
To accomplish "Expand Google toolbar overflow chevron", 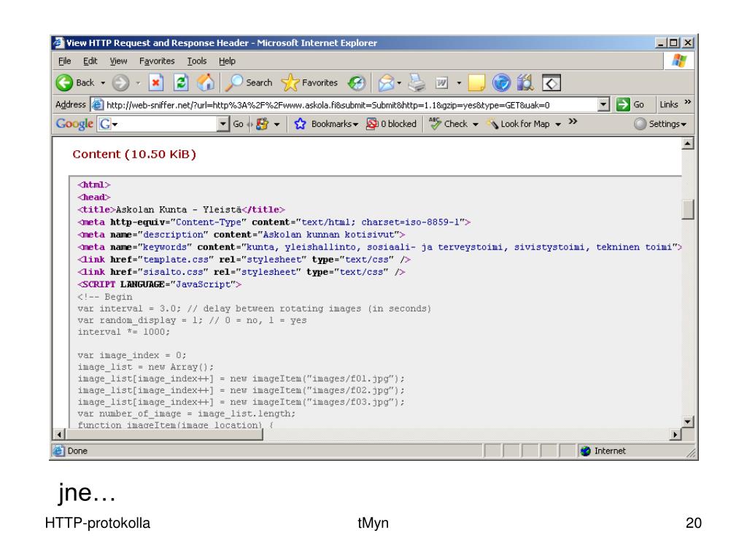I will [x=573, y=122].
